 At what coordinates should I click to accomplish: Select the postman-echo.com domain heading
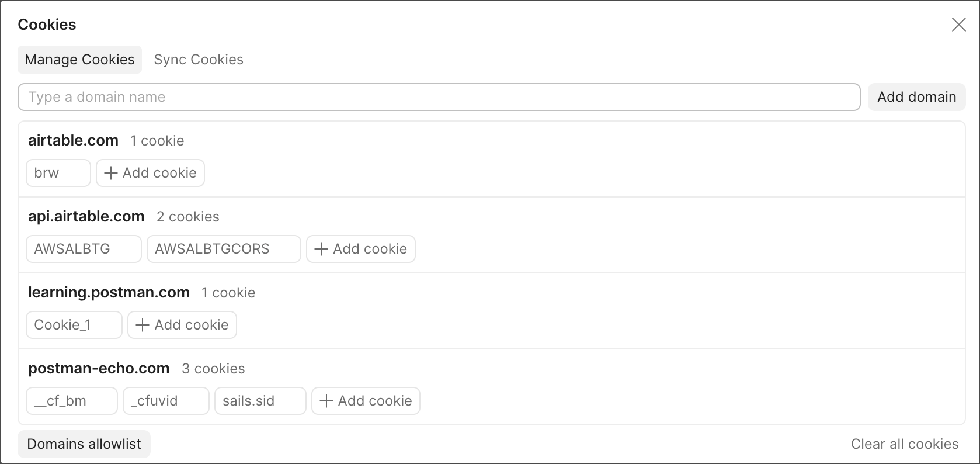[x=99, y=369]
